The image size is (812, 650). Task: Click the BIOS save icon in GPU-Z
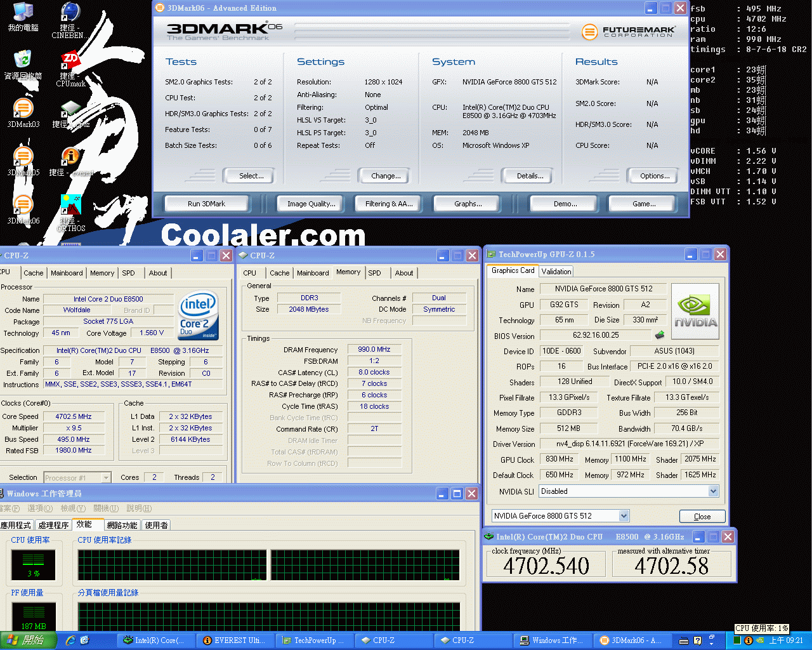660,335
